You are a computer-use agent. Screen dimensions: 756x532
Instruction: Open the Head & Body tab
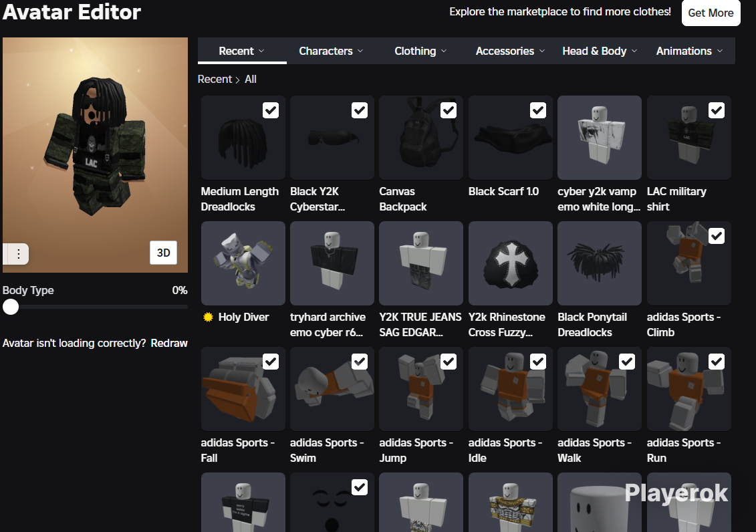tap(600, 51)
